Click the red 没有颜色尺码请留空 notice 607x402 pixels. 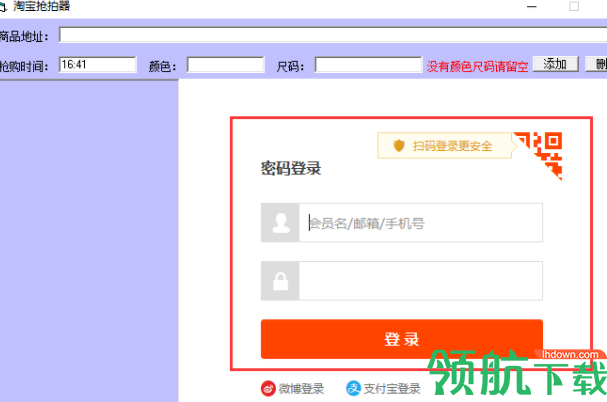tap(477, 67)
